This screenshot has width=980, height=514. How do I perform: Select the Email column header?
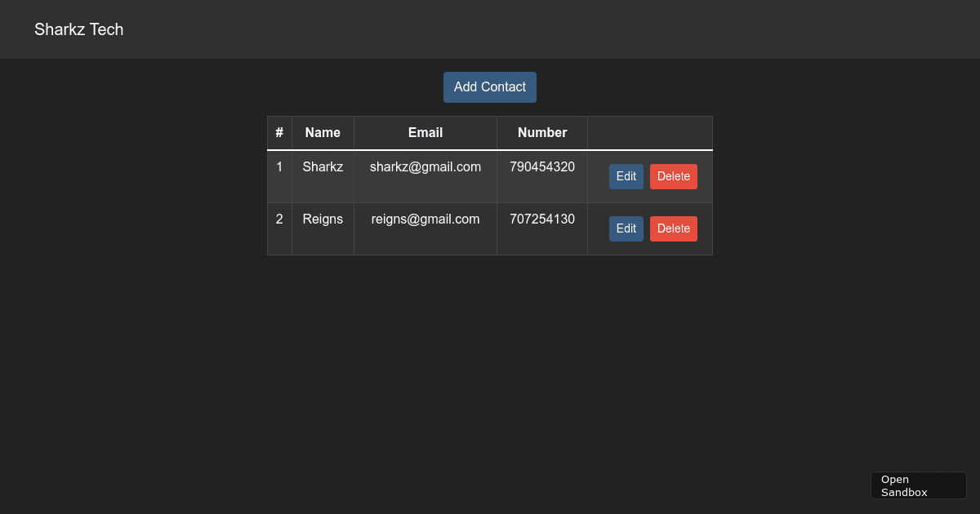click(425, 132)
